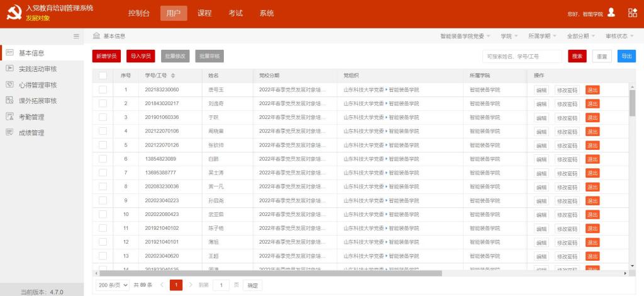Expand the 智能装备学院党委 filter dropdown

coord(465,36)
